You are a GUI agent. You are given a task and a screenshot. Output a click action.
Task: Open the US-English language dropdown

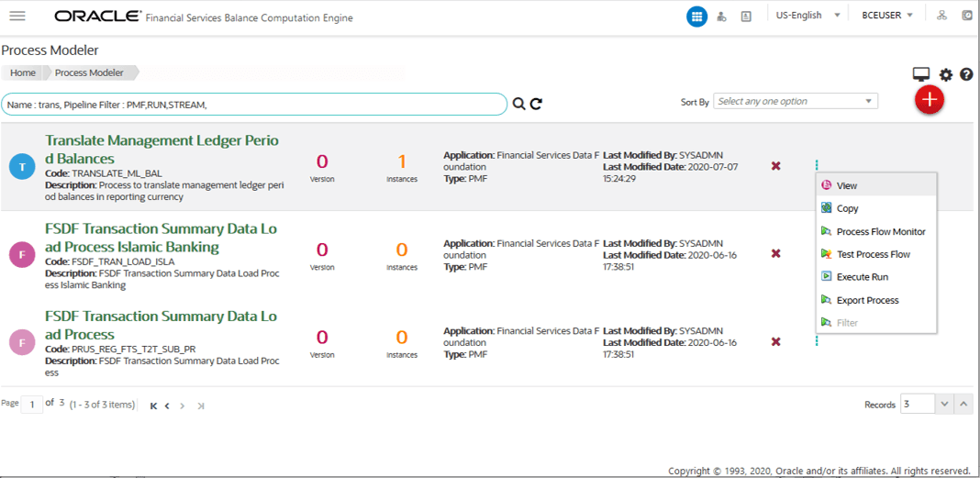coord(807,16)
